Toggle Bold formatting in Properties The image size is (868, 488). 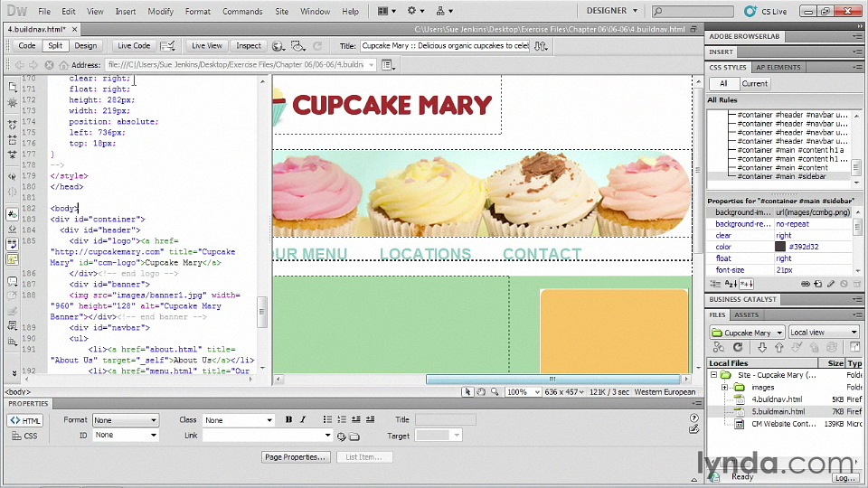click(288, 420)
